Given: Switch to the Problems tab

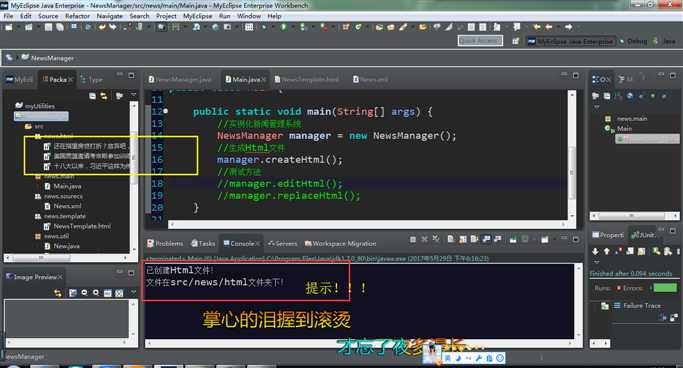Looking at the screenshot, I should 165,243.
